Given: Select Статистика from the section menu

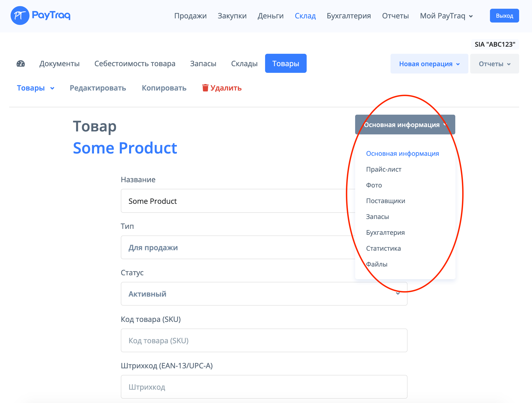Looking at the screenshot, I should [x=383, y=248].
